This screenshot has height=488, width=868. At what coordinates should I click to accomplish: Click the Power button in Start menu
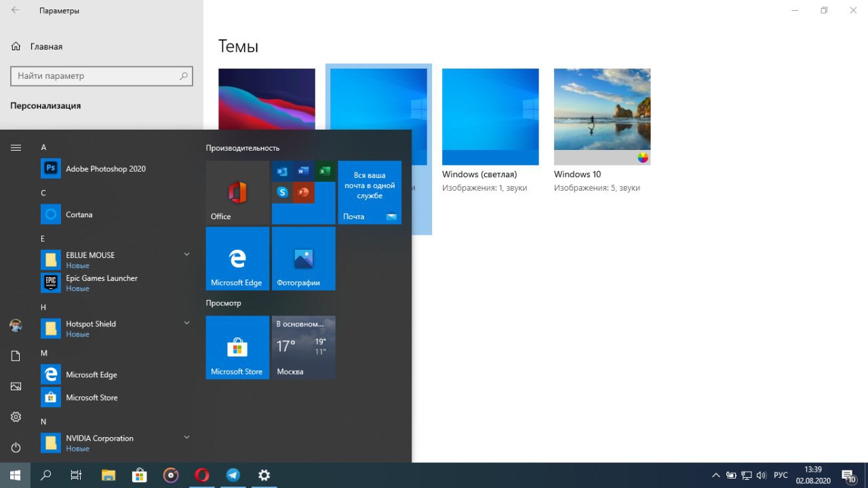point(16,447)
